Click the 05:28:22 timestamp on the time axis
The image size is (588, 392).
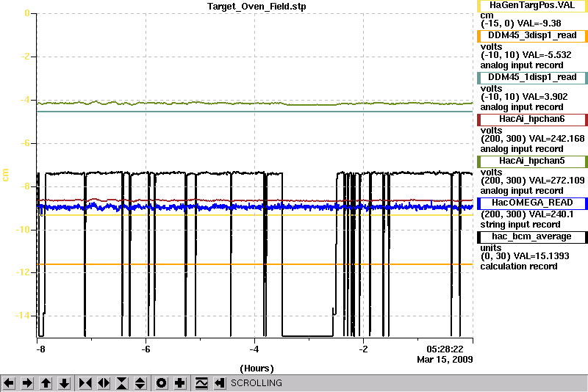tap(445, 349)
